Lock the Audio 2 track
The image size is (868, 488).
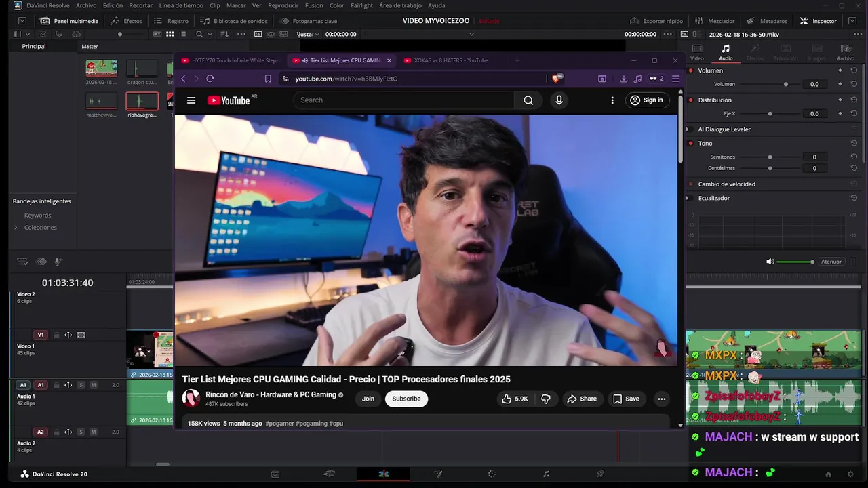tap(56, 432)
